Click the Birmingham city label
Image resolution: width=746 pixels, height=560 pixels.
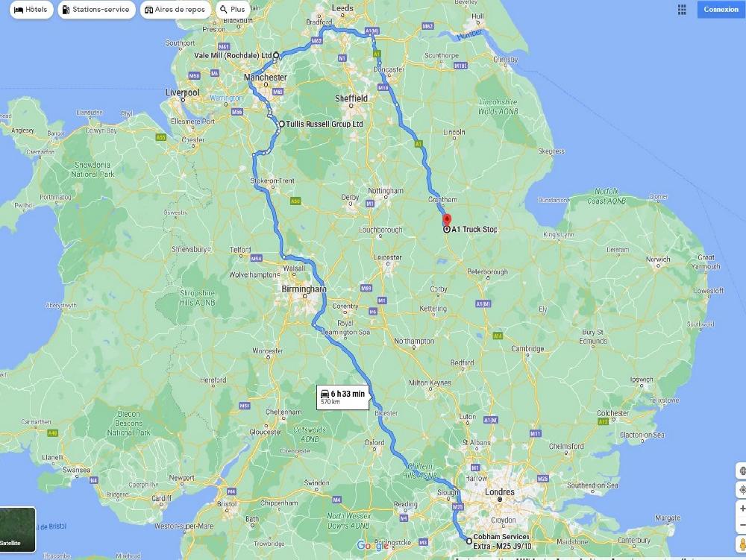pyautogui.click(x=304, y=289)
